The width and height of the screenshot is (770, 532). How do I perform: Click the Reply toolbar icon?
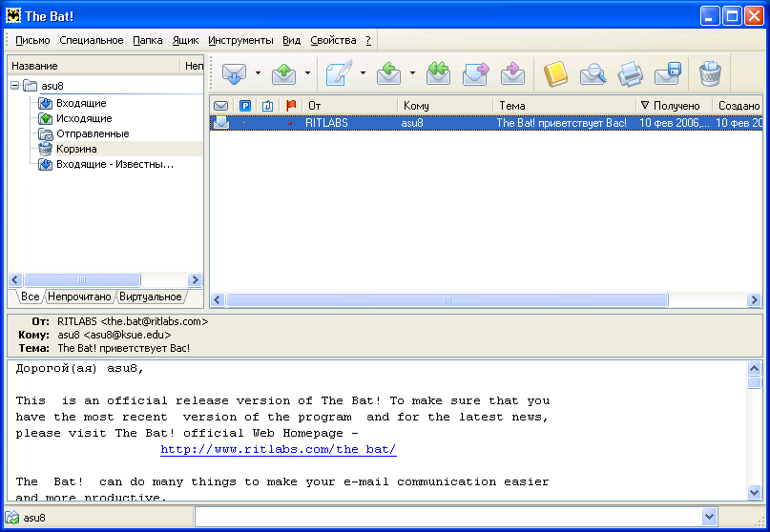[x=389, y=73]
